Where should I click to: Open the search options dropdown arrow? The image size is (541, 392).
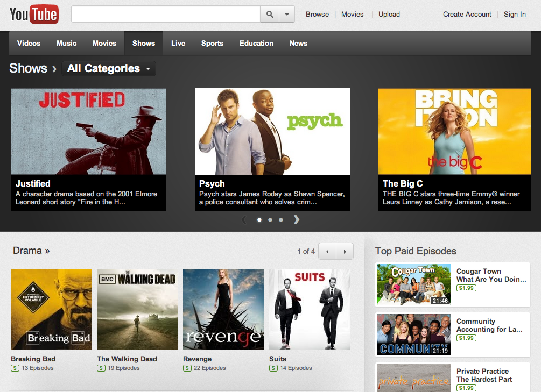coord(287,14)
